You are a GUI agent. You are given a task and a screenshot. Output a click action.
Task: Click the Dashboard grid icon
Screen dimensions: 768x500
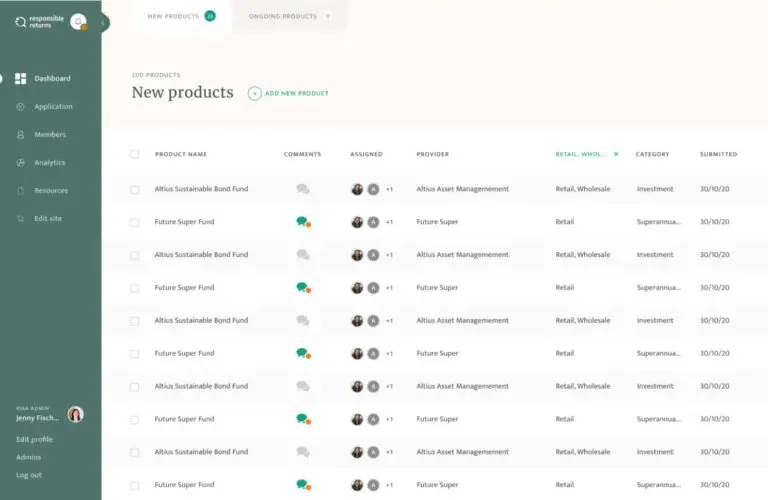coord(21,78)
